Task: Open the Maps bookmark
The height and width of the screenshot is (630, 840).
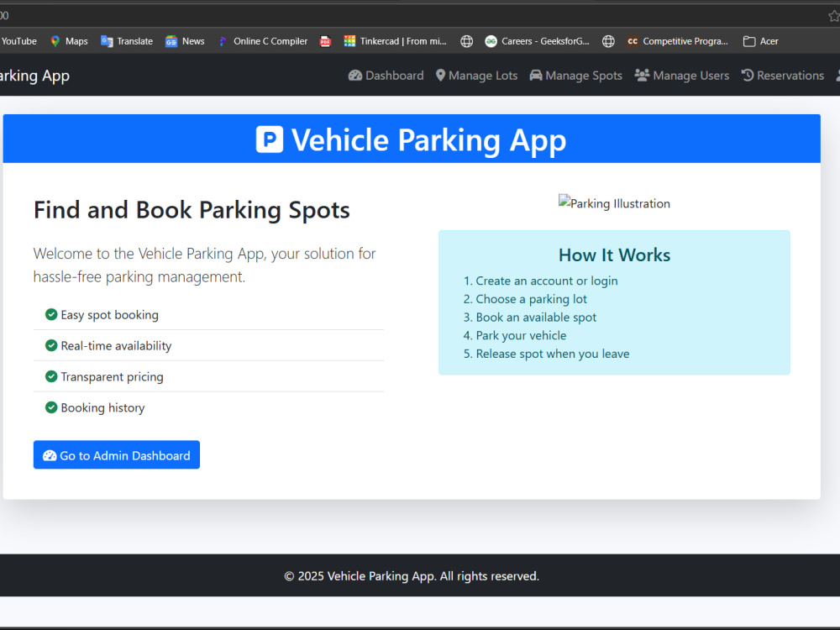Action: [69, 41]
